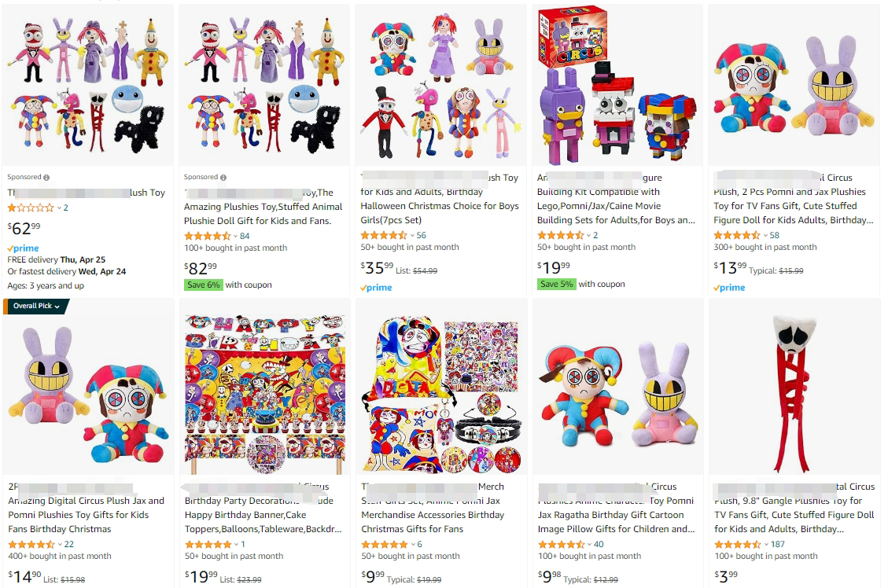Screen dimensions: 888x588
Task: Click the Prime logo under the $13.99 price
Action: 729,288
